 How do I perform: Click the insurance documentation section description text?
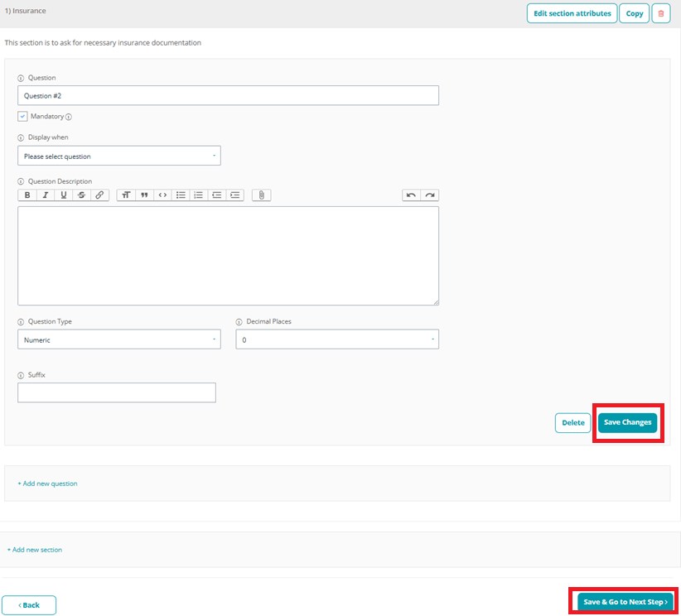click(103, 42)
